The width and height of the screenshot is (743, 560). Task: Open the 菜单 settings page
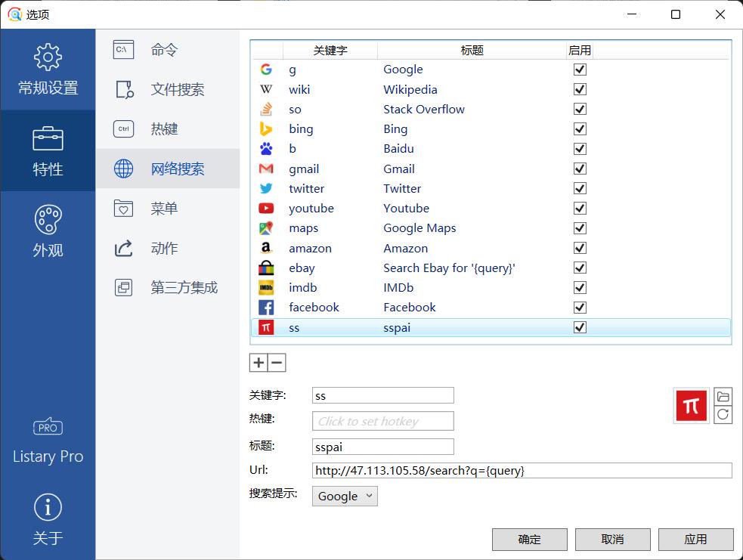point(168,209)
